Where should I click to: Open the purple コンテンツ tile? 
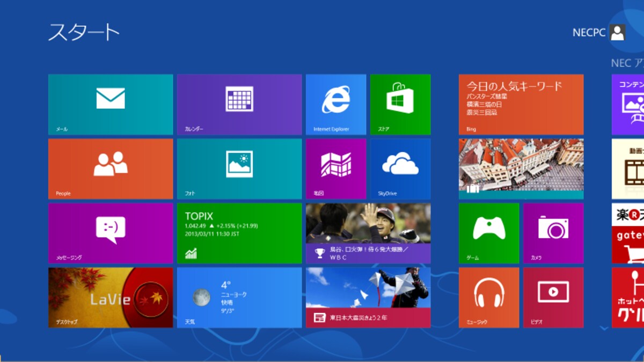point(628,105)
